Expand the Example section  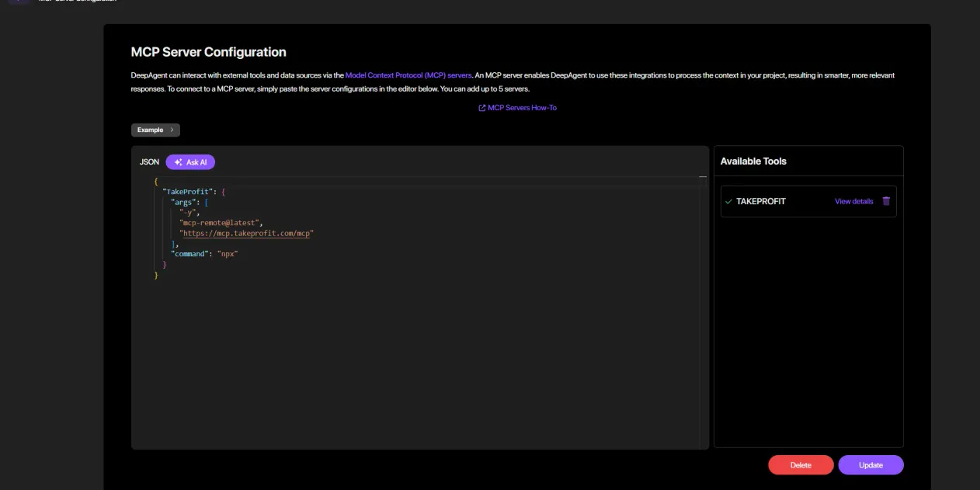click(155, 130)
